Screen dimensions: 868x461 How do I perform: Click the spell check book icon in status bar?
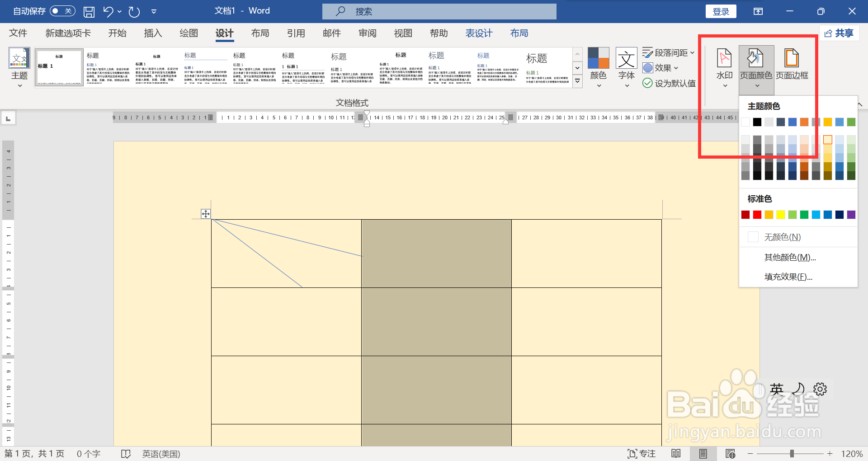pos(126,454)
